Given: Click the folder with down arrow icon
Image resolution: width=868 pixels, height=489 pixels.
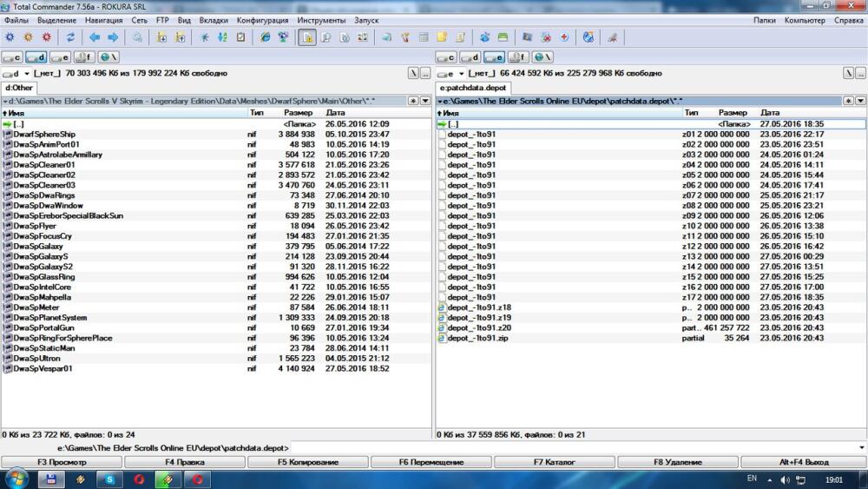Looking at the screenshot, I should click(x=161, y=37).
